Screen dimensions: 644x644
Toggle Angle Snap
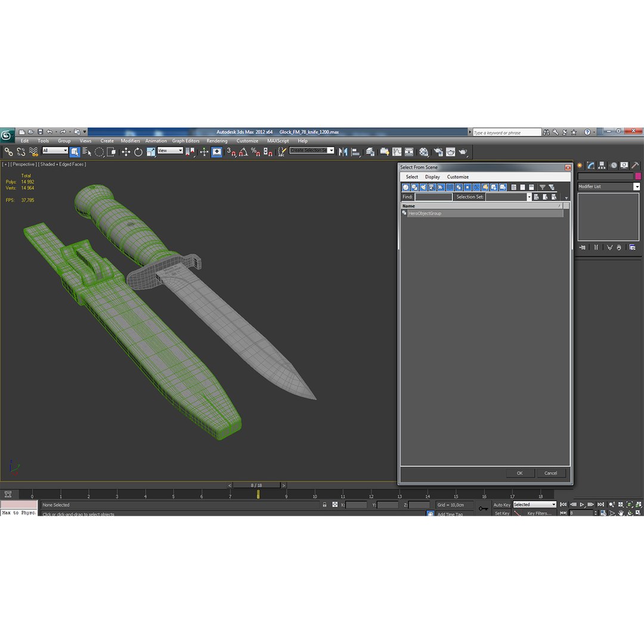[x=243, y=152]
